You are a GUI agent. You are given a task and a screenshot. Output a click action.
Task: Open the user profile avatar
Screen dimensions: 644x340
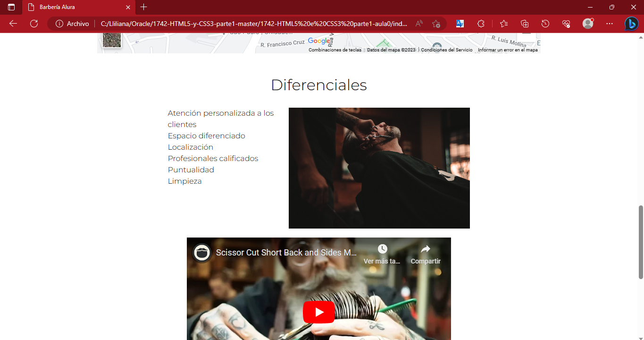click(588, 24)
